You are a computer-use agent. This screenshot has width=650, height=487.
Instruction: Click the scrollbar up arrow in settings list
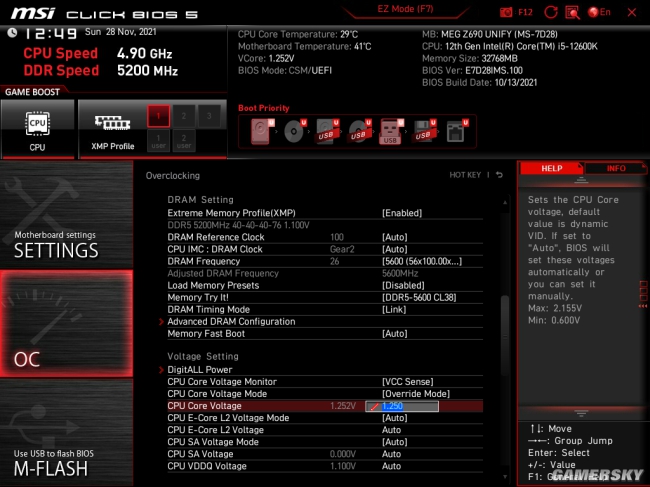504,203
